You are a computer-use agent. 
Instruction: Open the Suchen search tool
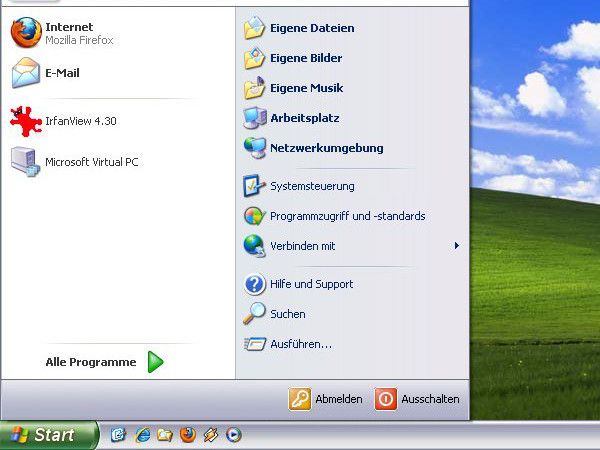352,314
